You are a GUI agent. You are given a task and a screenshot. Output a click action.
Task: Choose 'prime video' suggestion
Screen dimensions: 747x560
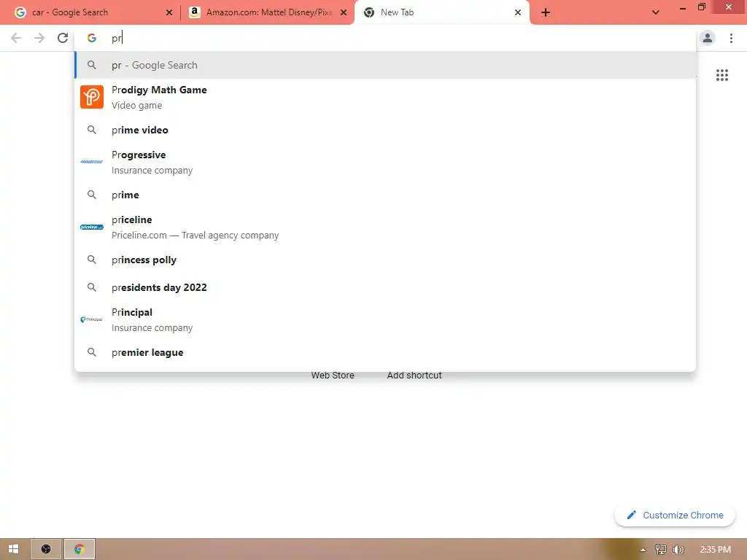pos(385,130)
